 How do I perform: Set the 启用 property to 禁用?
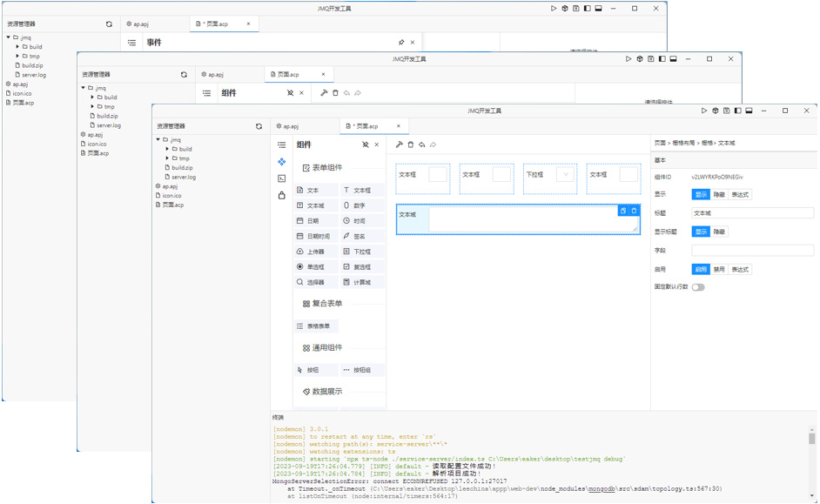pyautogui.click(x=719, y=269)
